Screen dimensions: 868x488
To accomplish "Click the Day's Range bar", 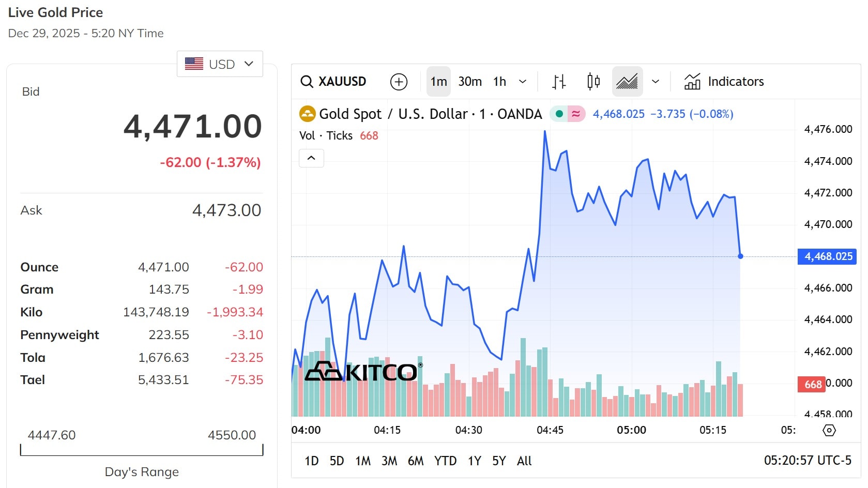I will point(142,450).
